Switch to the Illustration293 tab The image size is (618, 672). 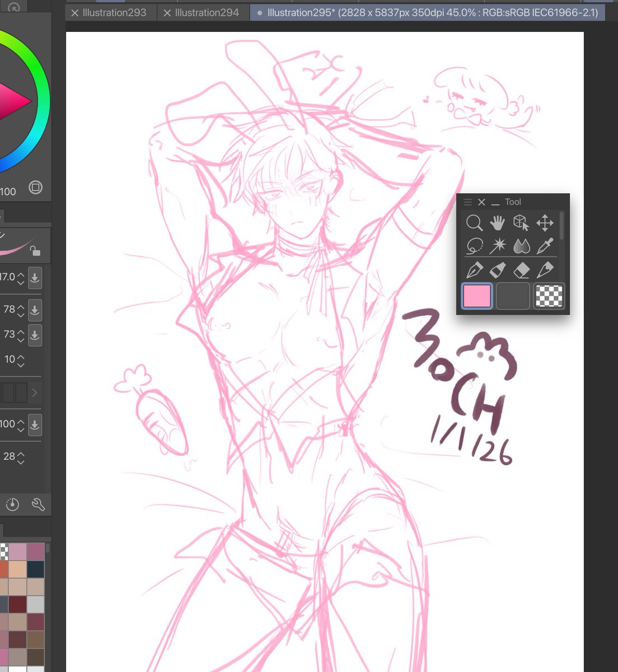tap(114, 12)
